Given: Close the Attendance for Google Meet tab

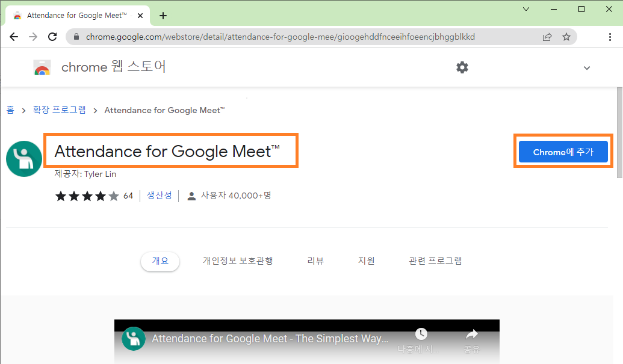Looking at the screenshot, I should 140,16.
